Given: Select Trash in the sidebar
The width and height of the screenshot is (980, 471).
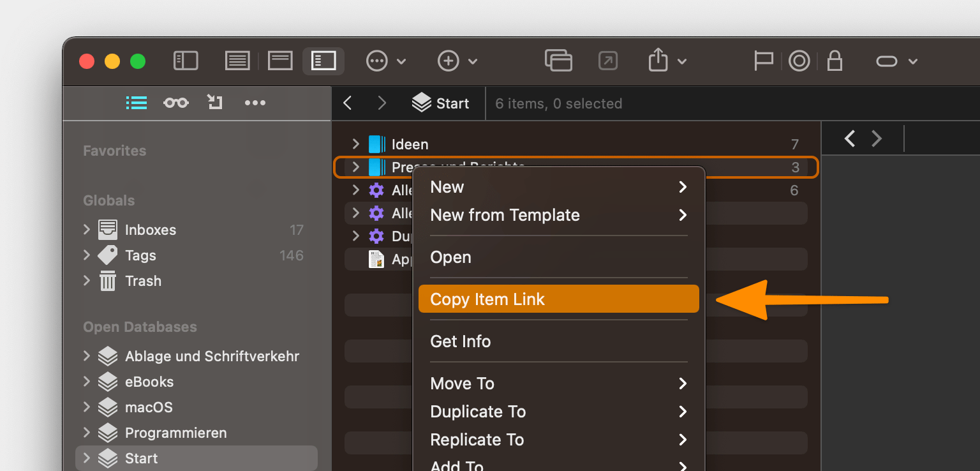Looking at the screenshot, I should (143, 281).
